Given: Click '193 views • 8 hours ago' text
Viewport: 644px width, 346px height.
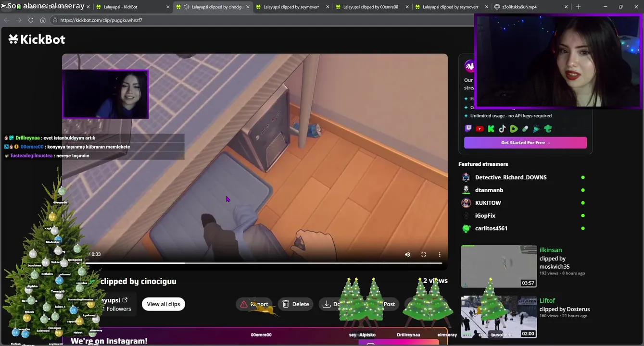Looking at the screenshot, I should coord(562,273).
